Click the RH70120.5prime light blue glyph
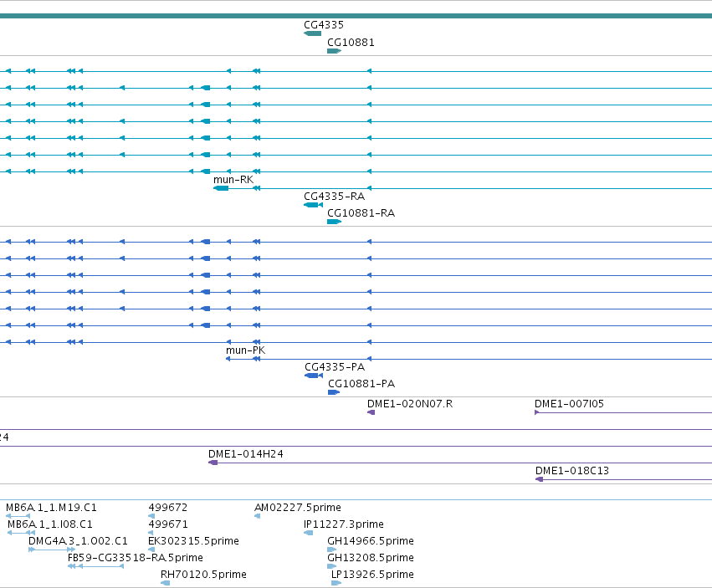The height and width of the screenshot is (588, 712). pos(166,583)
